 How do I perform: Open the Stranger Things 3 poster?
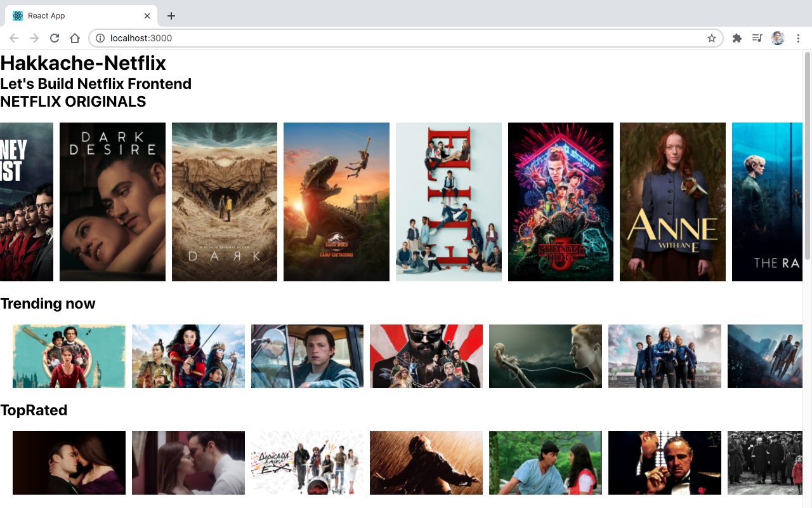pyautogui.click(x=561, y=202)
